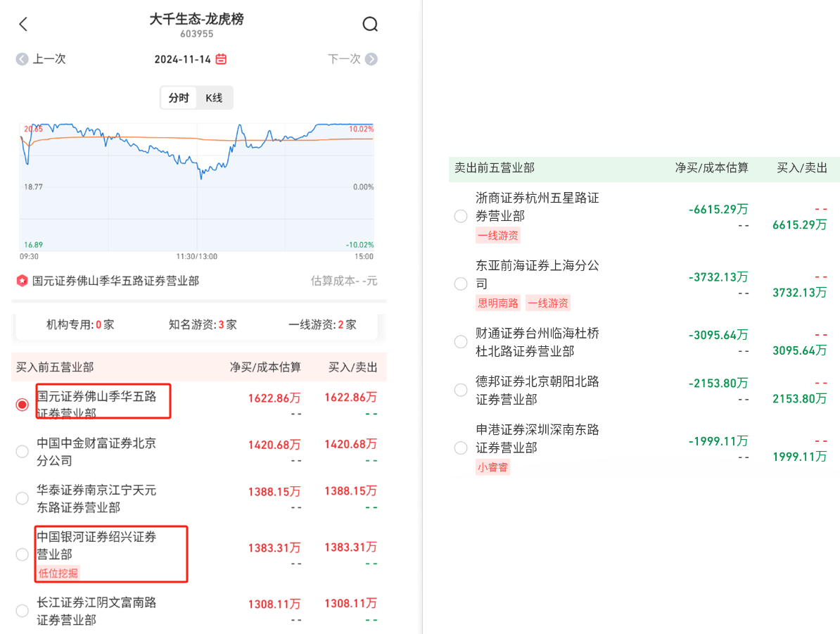Click the date 2024-11-14
Viewport: 840px width, 634px height.
pyautogui.click(x=183, y=59)
